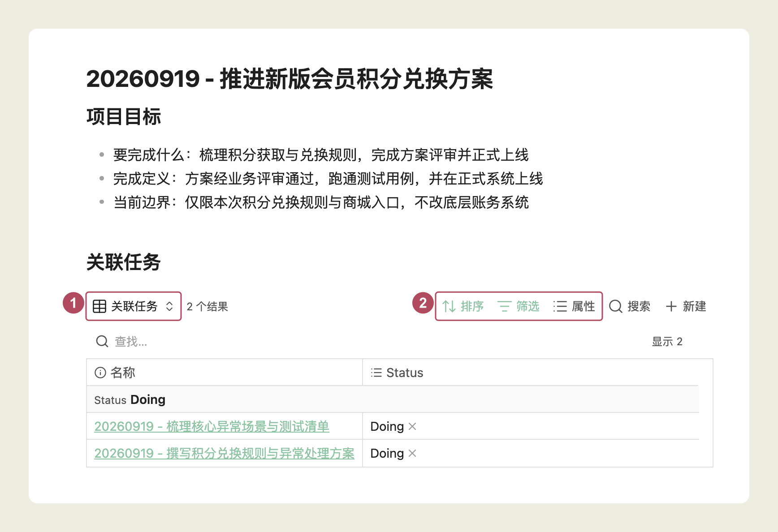778x532 pixels.
Task: Open link 梳理核心异常场景与测试清单
Action: click(x=212, y=426)
